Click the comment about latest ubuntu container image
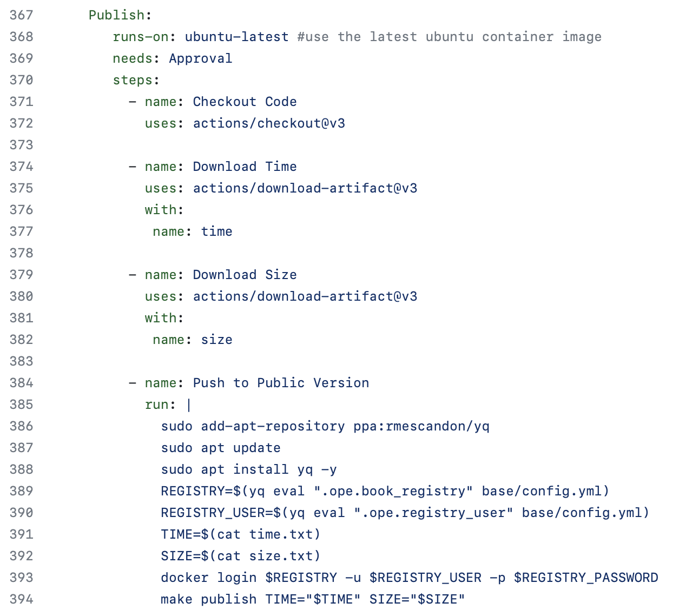The height and width of the screenshot is (616, 679). coord(449,37)
